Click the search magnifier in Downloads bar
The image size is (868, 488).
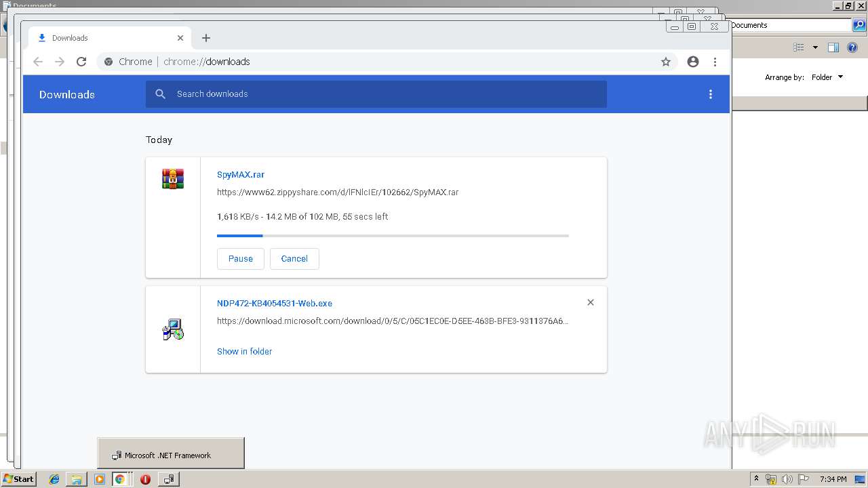161,94
